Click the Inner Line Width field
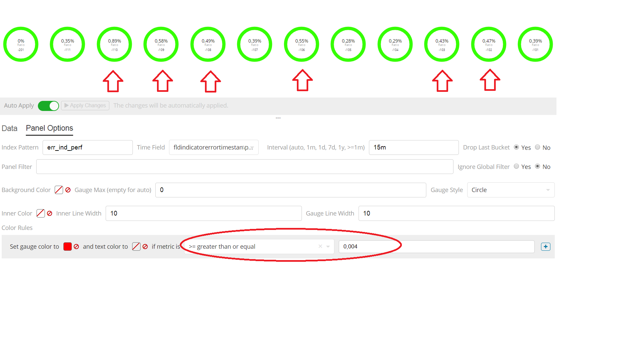Screen dimensions: 644x362 point(204,214)
